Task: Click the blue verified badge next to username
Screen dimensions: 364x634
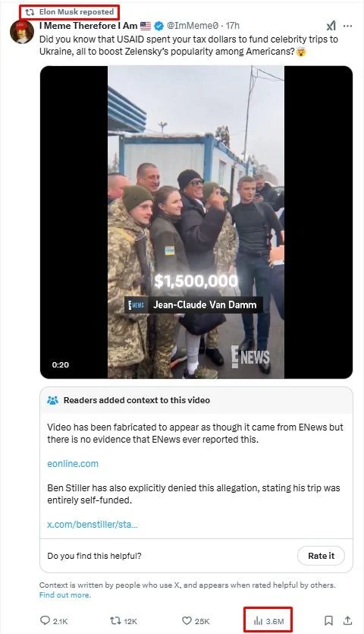Action: pyautogui.click(x=159, y=26)
